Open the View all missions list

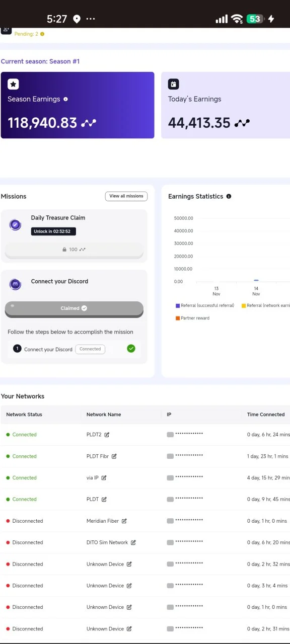126,196
